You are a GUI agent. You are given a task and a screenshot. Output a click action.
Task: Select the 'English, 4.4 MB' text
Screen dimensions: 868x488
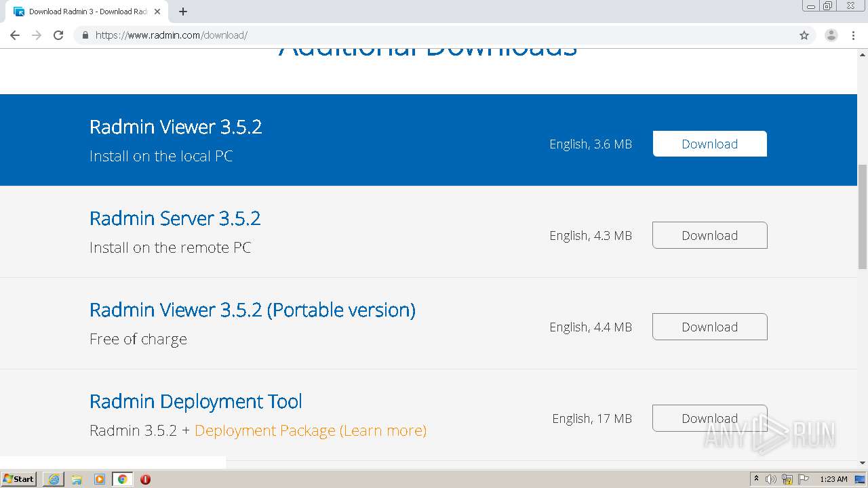(591, 327)
